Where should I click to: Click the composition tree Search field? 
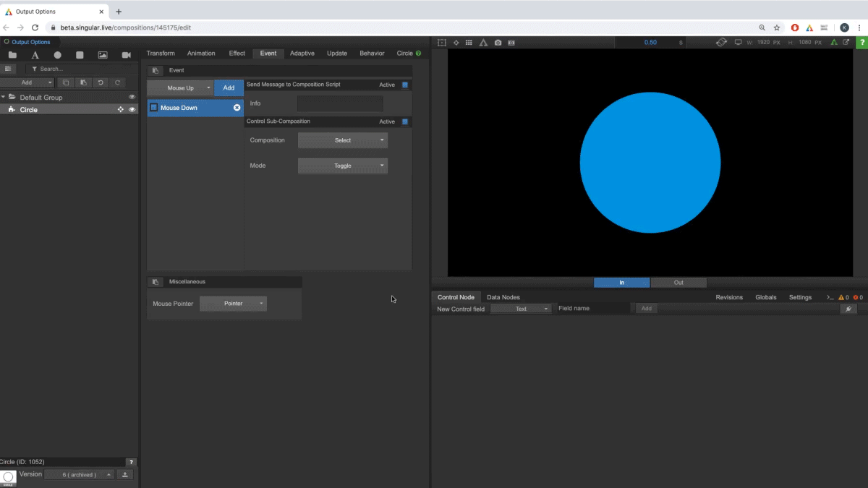[x=81, y=69]
